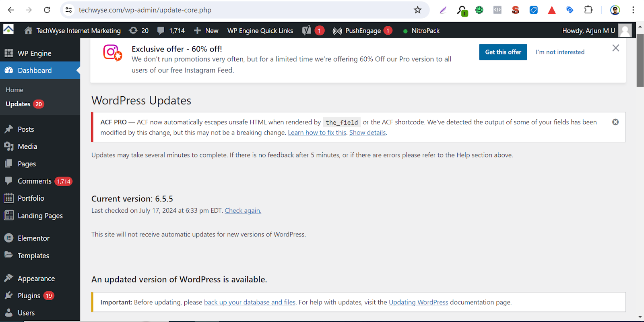Viewport: 644px width, 322px height.
Task: Open the Updating WordPress documentation link
Action: point(418,302)
